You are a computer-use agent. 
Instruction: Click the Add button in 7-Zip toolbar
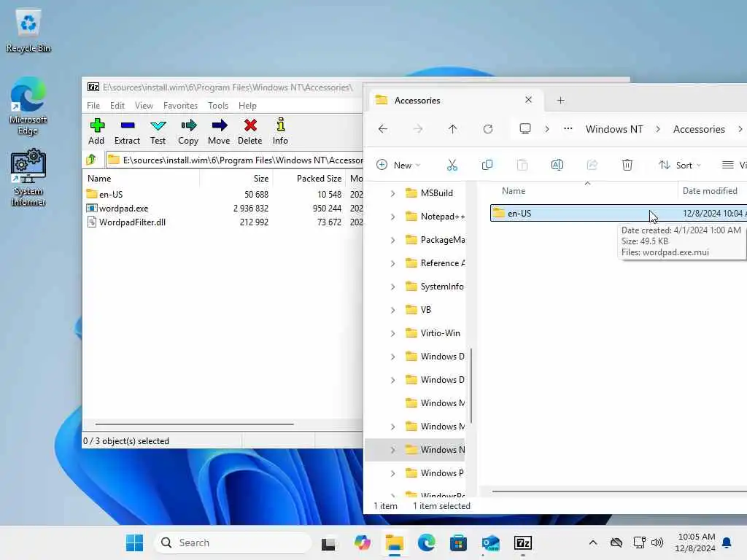[x=97, y=131]
